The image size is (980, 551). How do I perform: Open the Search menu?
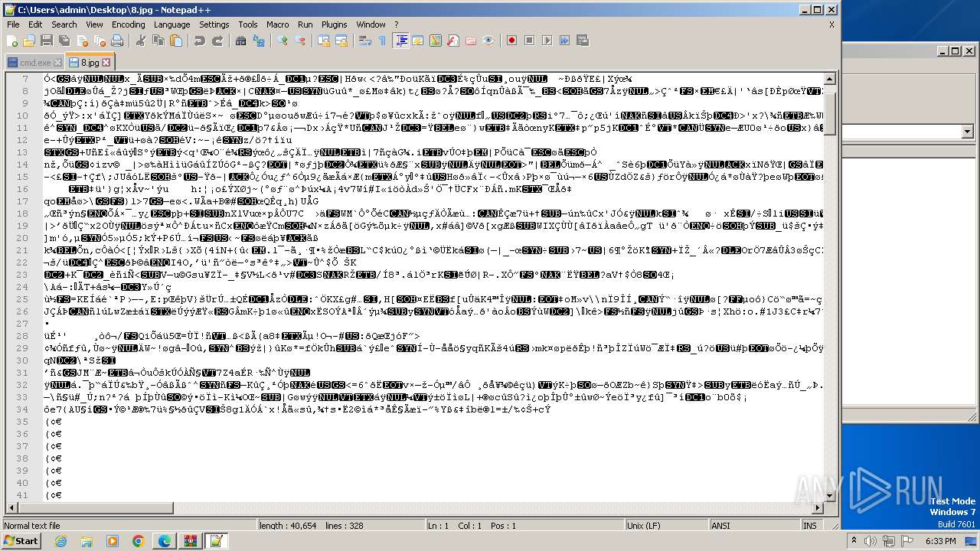[64, 24]
